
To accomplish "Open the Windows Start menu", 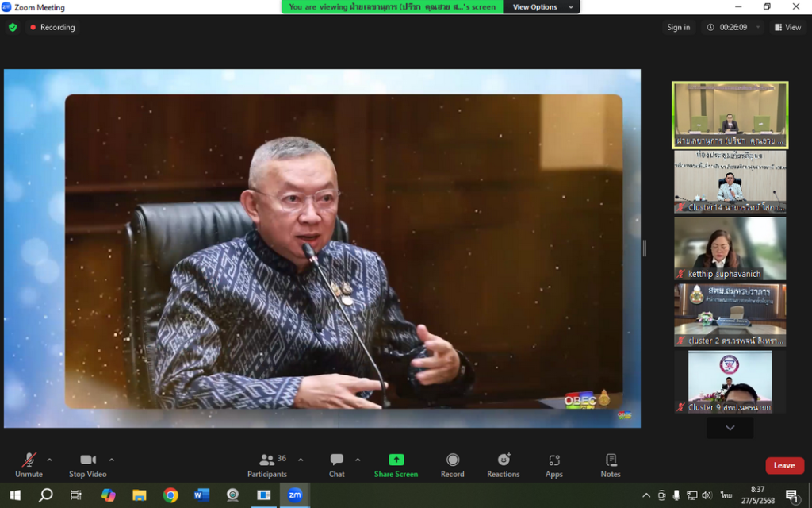I will 15,495.
